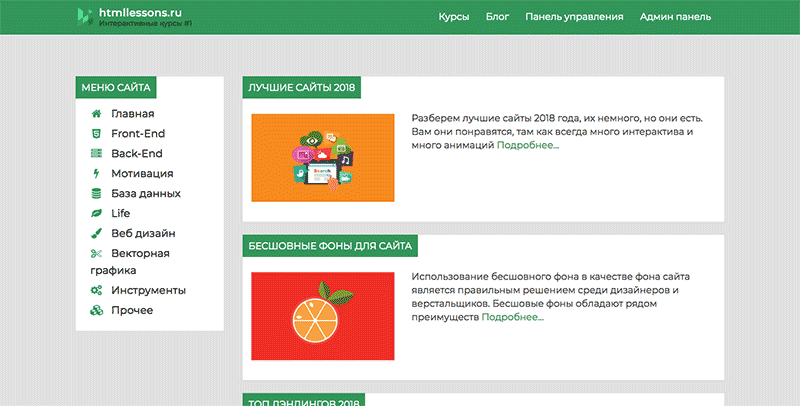Click the scissors icon beside Векторная графика
The width and height of the screenshot is (800, 406).
point(96,253)
